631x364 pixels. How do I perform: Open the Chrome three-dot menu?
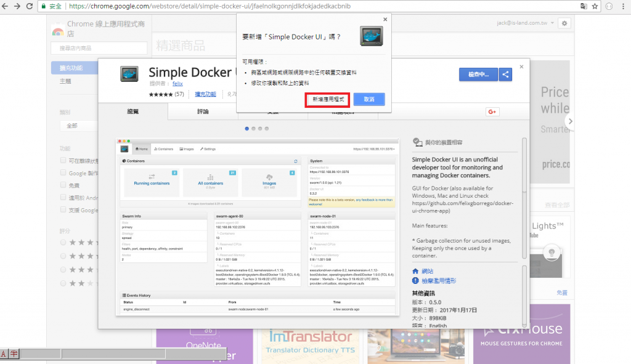[624, 6]
